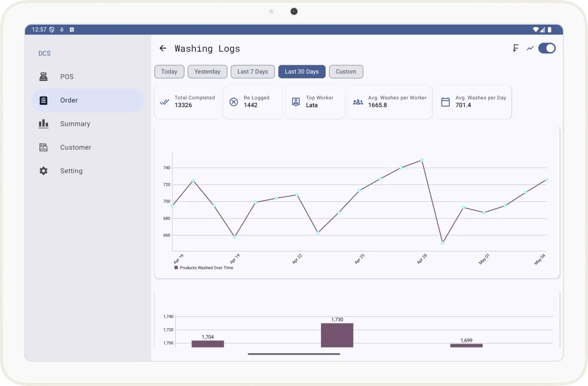Select the Last 30 Days range

click(301, 71)
